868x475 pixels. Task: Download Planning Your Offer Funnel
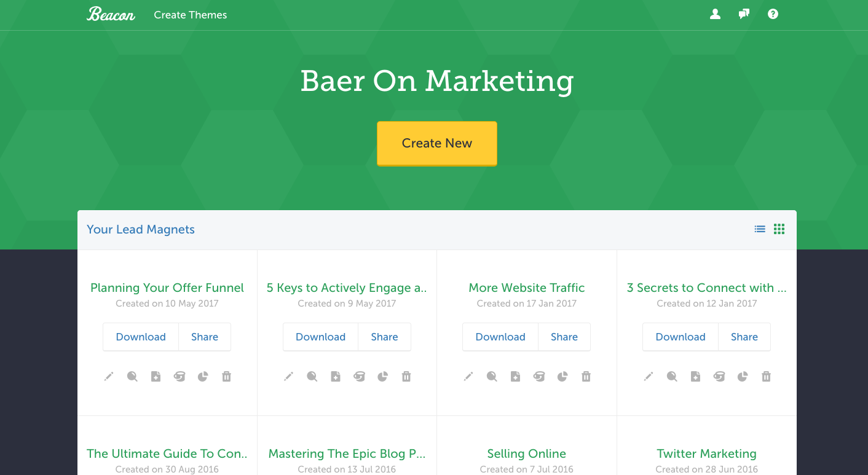tap(141, 337)
